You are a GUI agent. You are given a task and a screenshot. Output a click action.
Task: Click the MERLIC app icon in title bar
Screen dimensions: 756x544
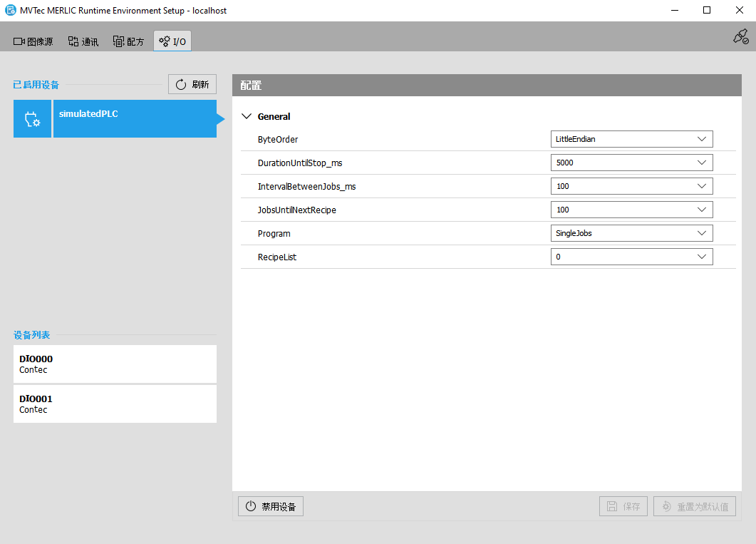(11, 11)
